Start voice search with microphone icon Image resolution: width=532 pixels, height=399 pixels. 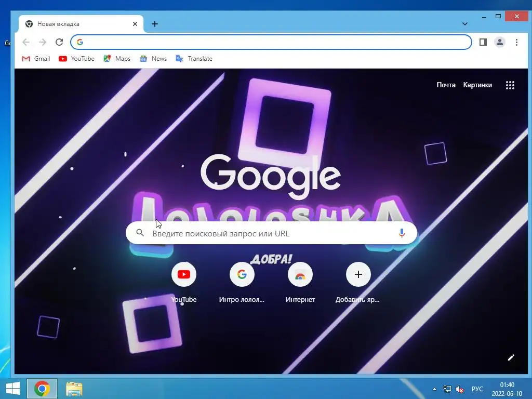[402, 233]
